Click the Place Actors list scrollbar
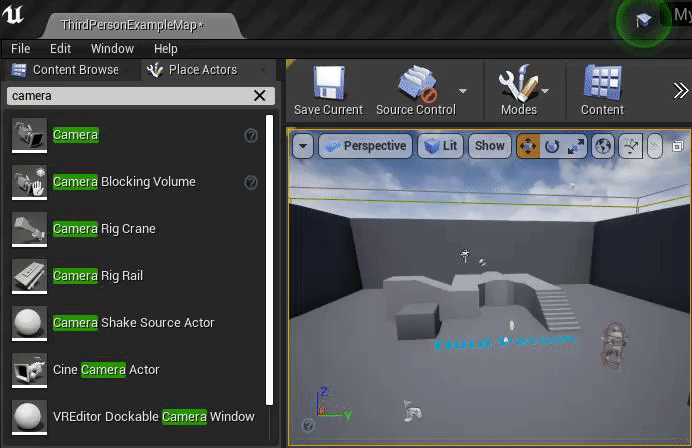The width and height of the screenshot is (692, 448). pyautogui.click(x=269, y=260)
